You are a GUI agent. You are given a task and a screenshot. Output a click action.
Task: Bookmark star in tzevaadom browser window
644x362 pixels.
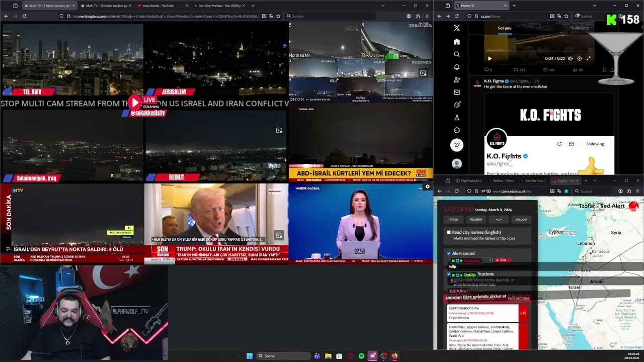(x=566, y=191)
